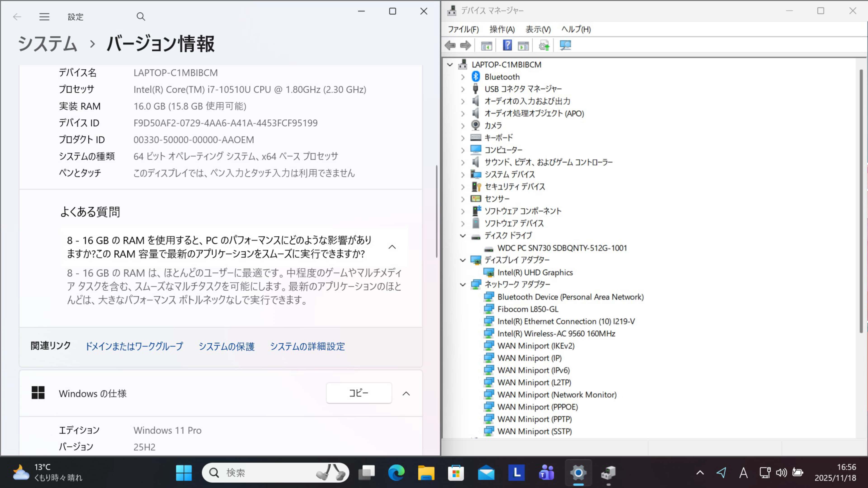Click the Intel(R) UHD Graphics device icon
This screenshot has height=488, width=868.
488,272
